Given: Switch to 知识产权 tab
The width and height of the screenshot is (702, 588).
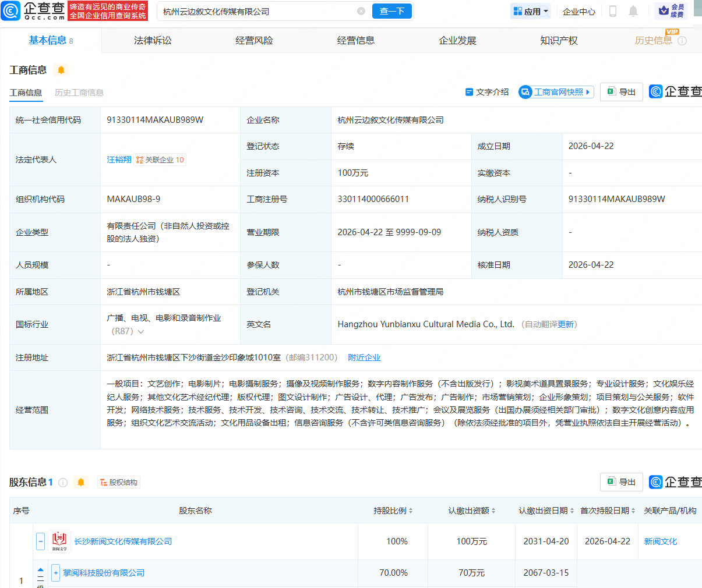Looking at the screenshot, I should (x=559, y=40).
